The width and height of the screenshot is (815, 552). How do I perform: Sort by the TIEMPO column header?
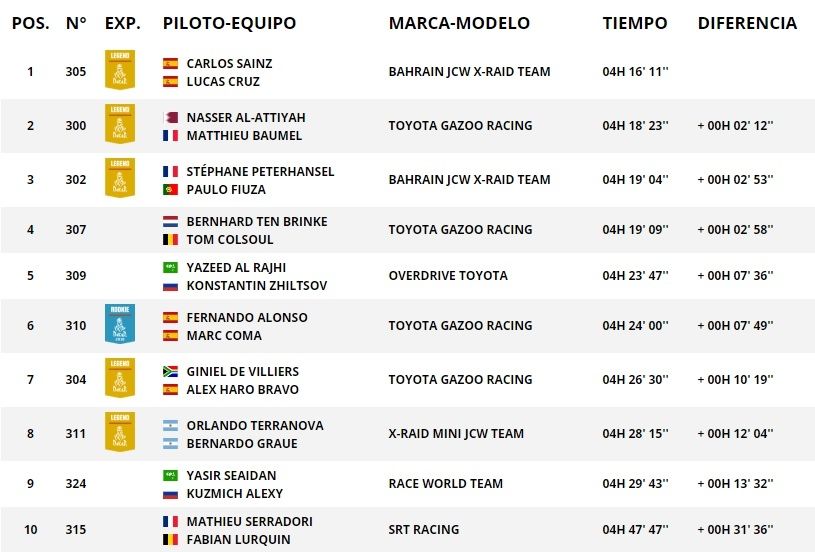(635, 23)
